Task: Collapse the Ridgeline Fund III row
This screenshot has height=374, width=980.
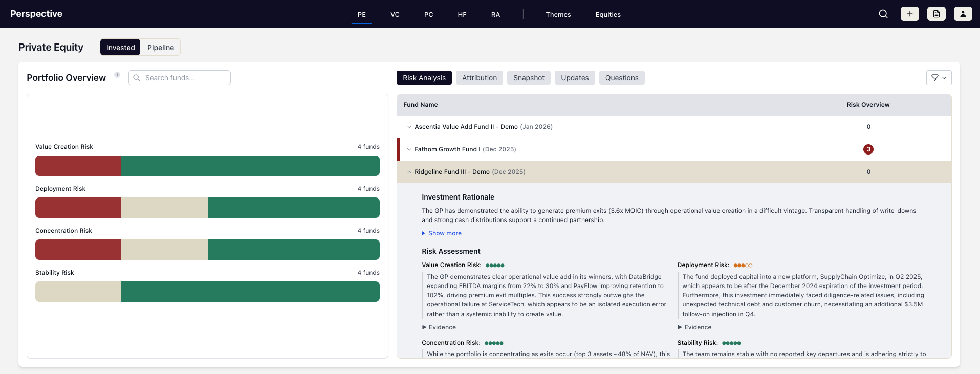Action: (x=409, y=172)
